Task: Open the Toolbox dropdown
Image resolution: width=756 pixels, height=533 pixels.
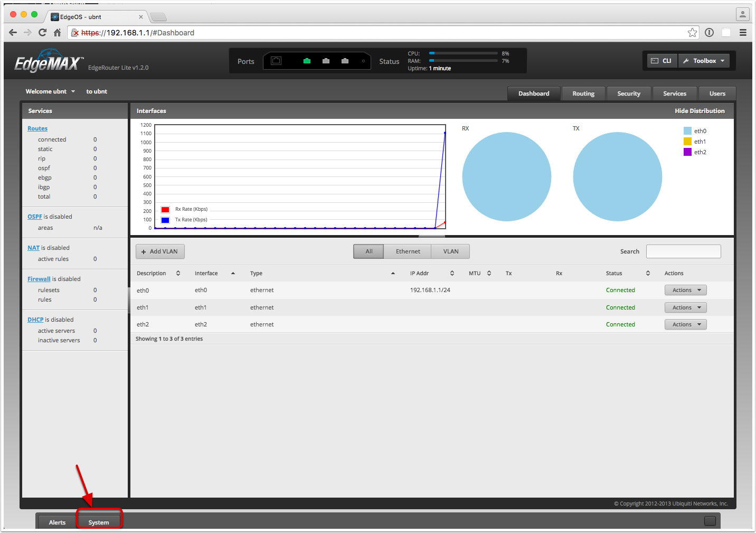Action: point(704,61)
